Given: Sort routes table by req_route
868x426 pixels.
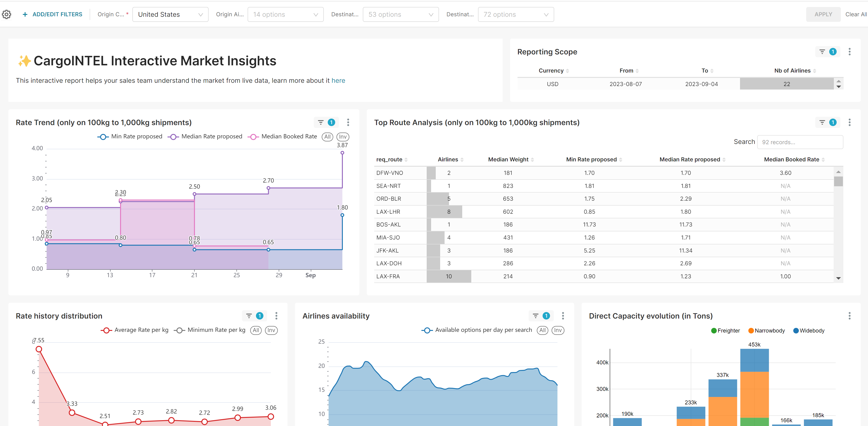Looking at the screenshot, I should (x=392, y=159).
